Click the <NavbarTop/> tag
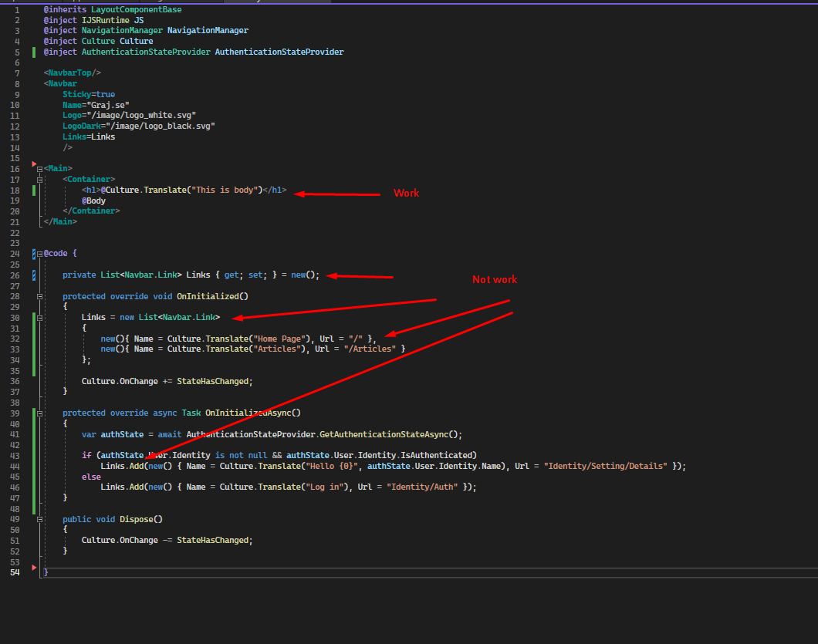Screen dimensions: 818x644 point(73,73)
